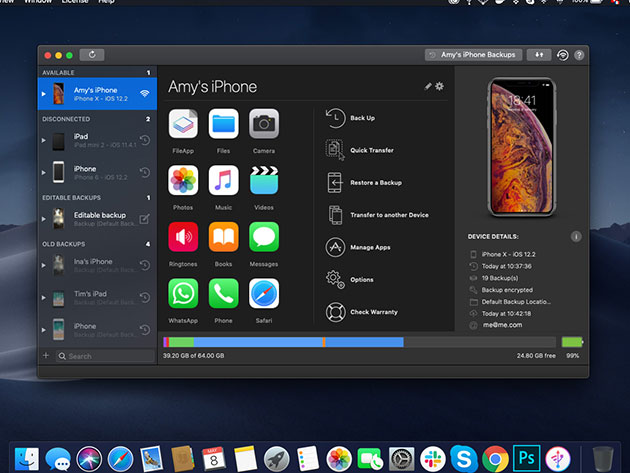Click the Wi-Fi connection toolbar icon
The width and height of the screenshot is (630, 473).
coord(562,55)
